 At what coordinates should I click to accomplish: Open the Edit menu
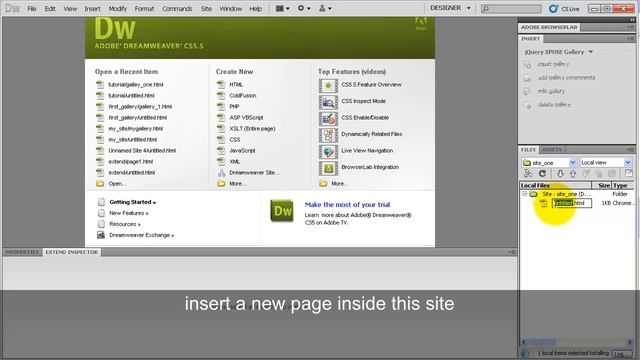[x=50, y=9]
